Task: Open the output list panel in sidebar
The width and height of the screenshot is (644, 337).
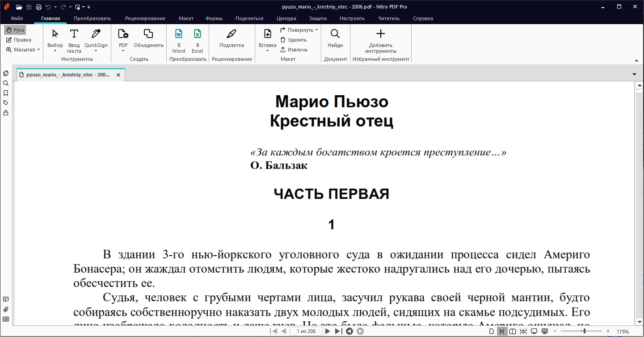Action: coord(6,319)
